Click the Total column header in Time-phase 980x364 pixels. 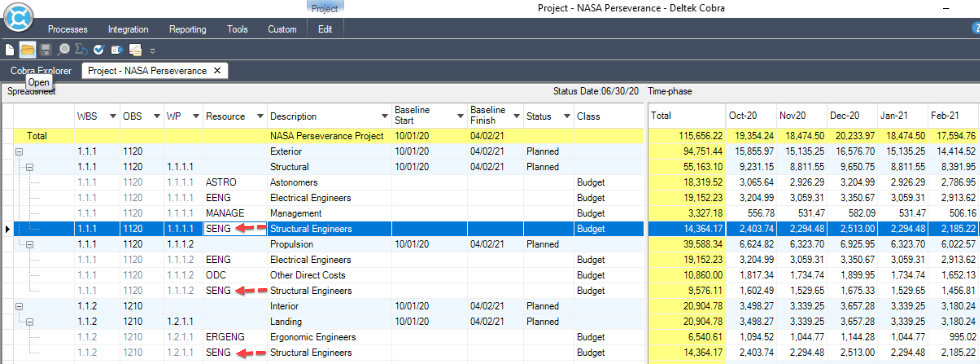687,115
